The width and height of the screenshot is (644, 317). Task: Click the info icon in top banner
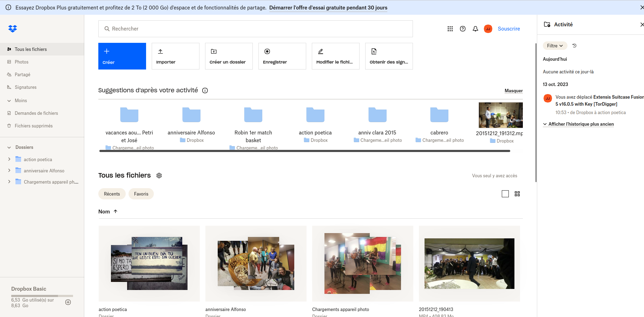point(8,7)
